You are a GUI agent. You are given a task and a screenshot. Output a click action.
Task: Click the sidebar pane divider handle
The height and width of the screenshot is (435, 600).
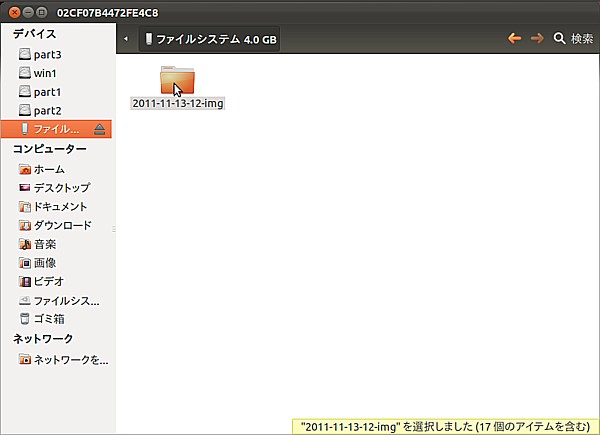coord(114,229)
